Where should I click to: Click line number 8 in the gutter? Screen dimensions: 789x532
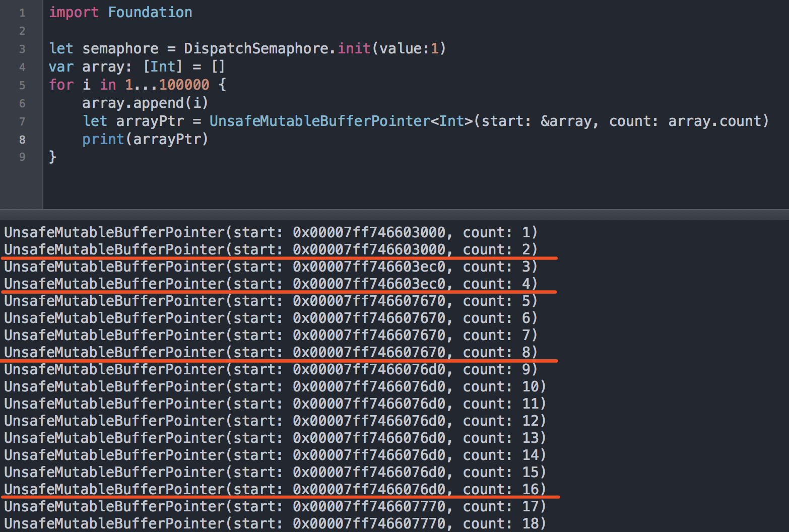tap(22, 140)
